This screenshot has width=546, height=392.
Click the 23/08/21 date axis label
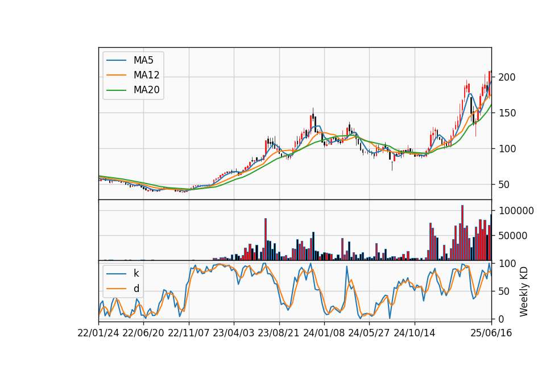pyautogui.click(x=279, y=333)
